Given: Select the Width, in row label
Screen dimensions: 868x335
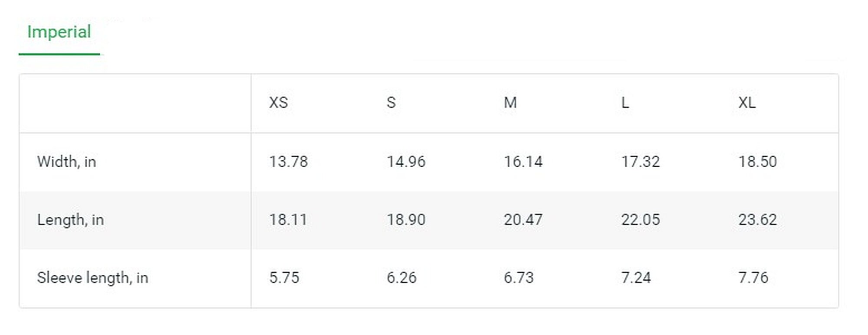Looking at the screenshot, I should point(66,162).
